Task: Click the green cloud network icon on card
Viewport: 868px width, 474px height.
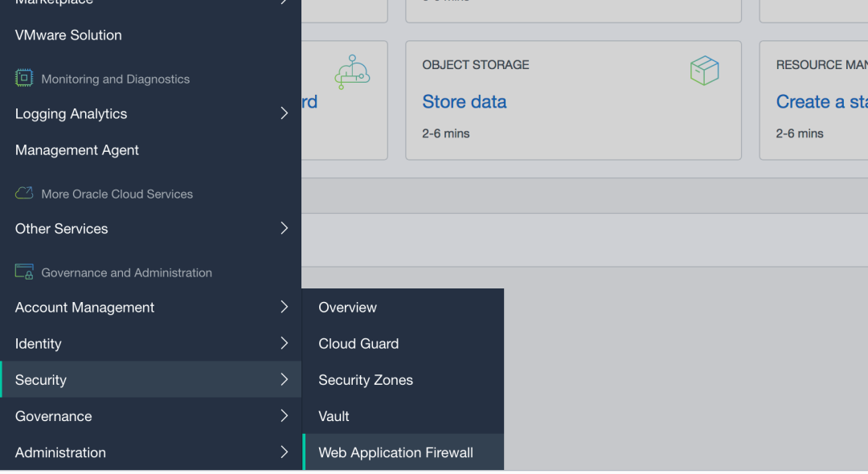Action: [352, 72]
